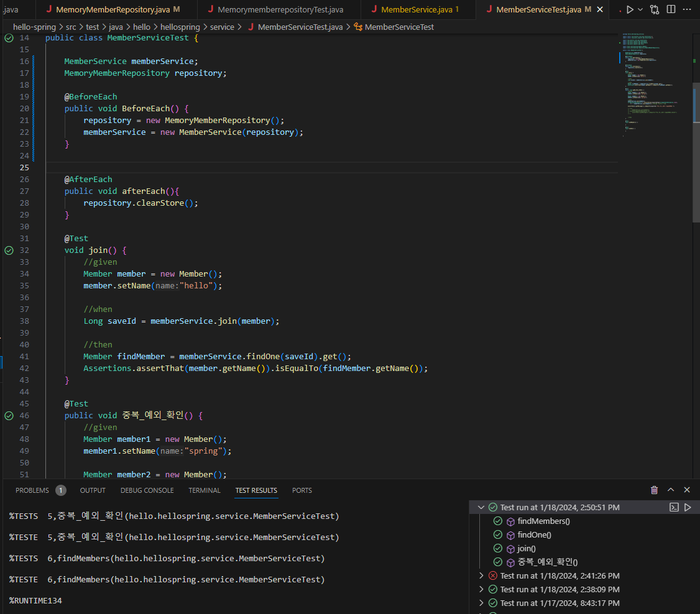Select findMembers() test result

(544, 521)
